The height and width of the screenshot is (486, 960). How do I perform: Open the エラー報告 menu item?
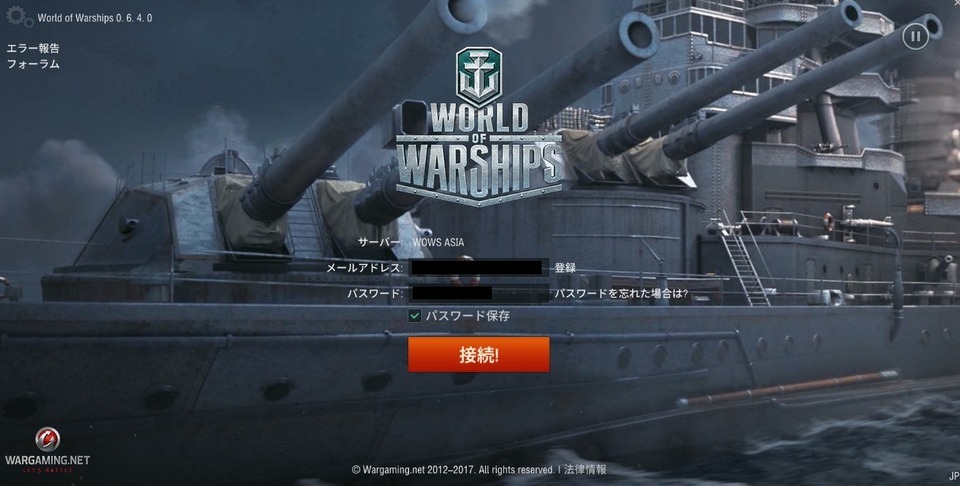33,48
